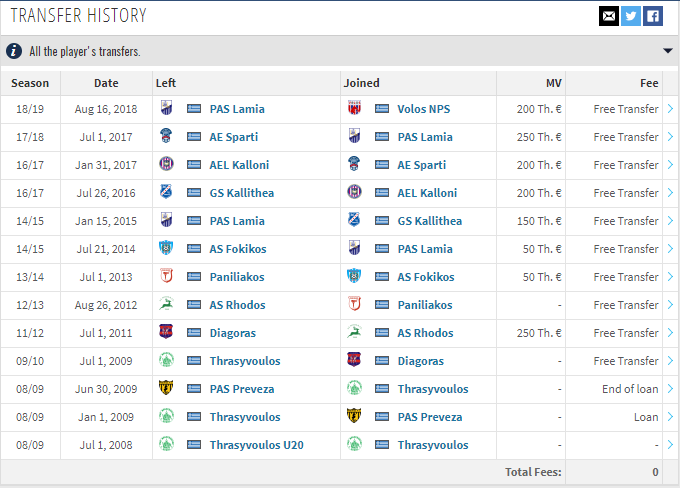This screenshot has width=680, height=488.
Task: Click Free Transfer fee for Jul 1, 2011
Action: [626, 333]
